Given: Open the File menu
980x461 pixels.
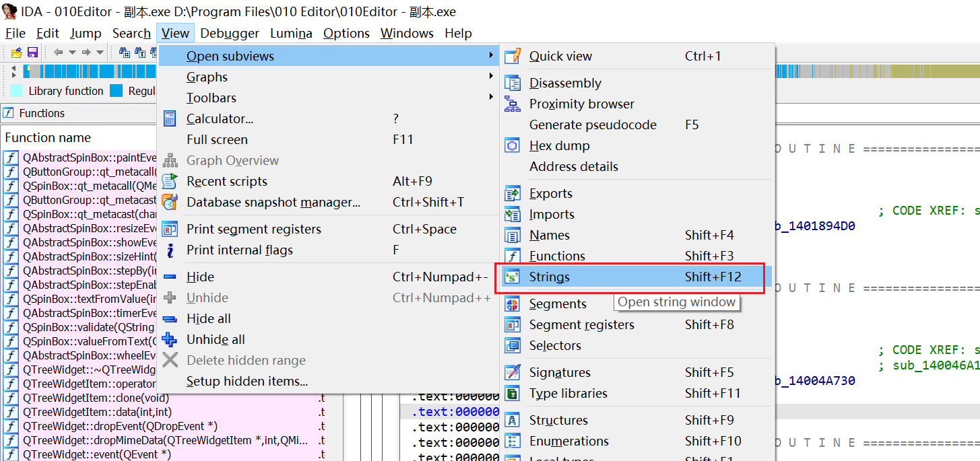Looking at the screenshot, I should [15, 33].
